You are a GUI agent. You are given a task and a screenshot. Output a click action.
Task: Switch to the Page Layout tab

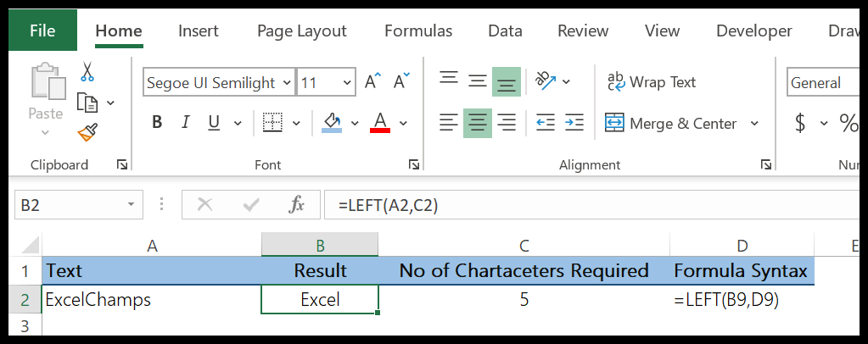click(302, 31)
